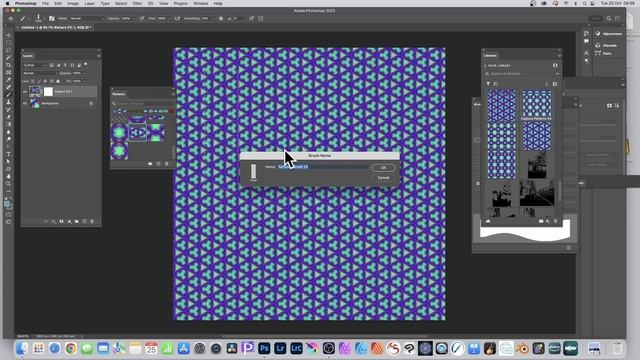Click the delete trash icon in Layers panel
The image size is (640, 360).
[x=92, y=221]
